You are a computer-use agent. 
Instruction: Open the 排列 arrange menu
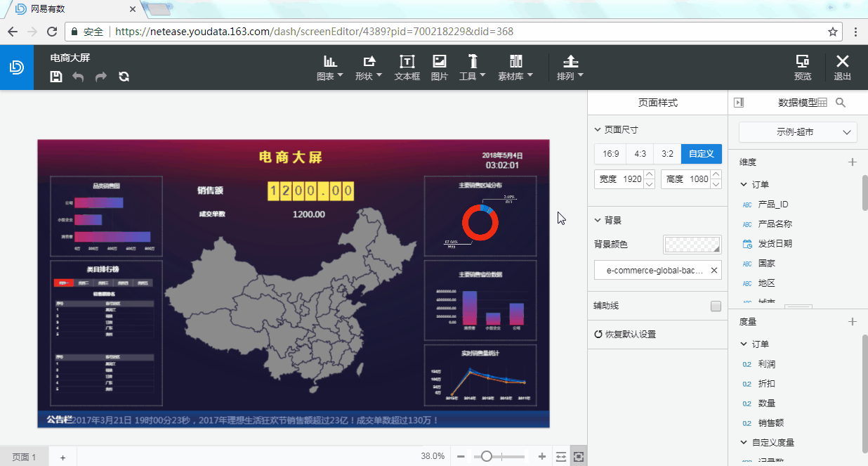click(570, 67)
